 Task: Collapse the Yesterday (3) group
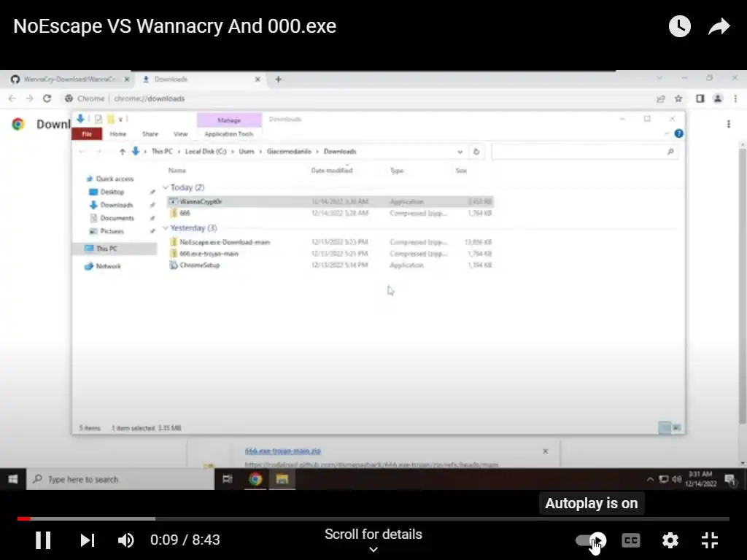coord(166,228)
